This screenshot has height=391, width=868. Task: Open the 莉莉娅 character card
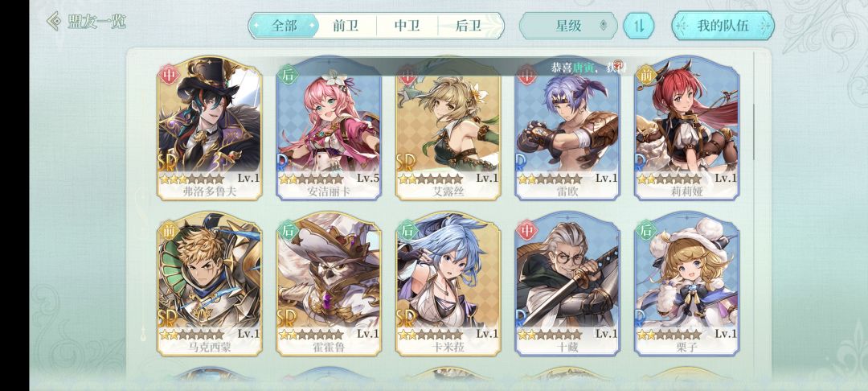[x=687, y=129]
